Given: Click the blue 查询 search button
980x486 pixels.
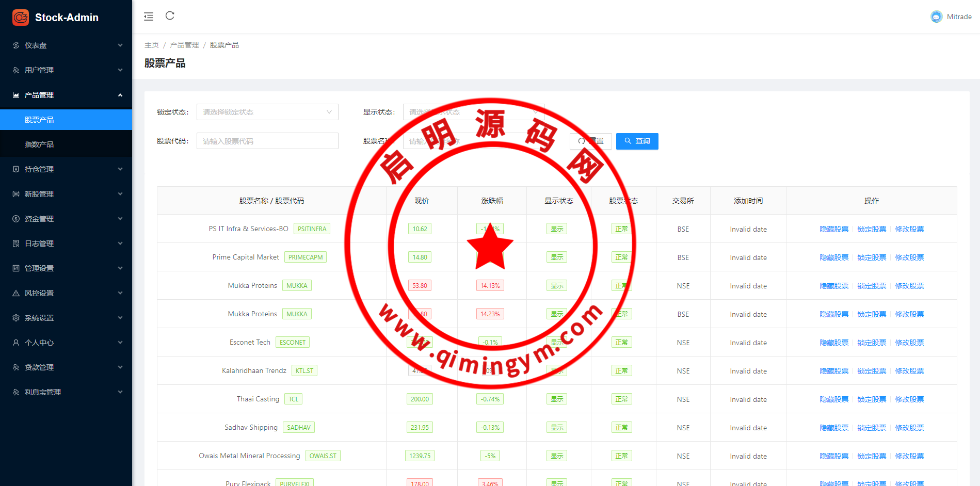Looking at the screenshot, I should click(x=637, y=141).
